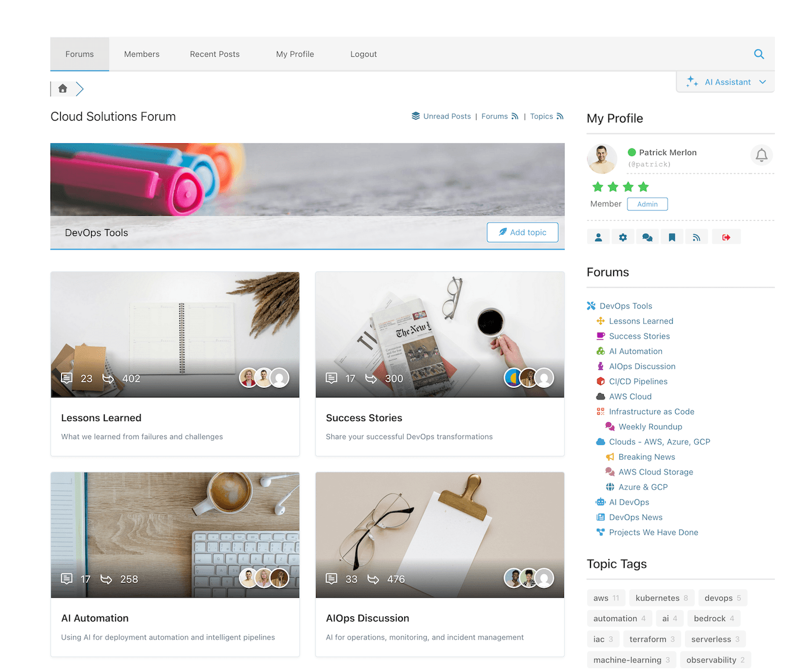Open bookmarks with the bookmark icon
The width and height of the screenshot is (812, 671).
tap(672, 237)
